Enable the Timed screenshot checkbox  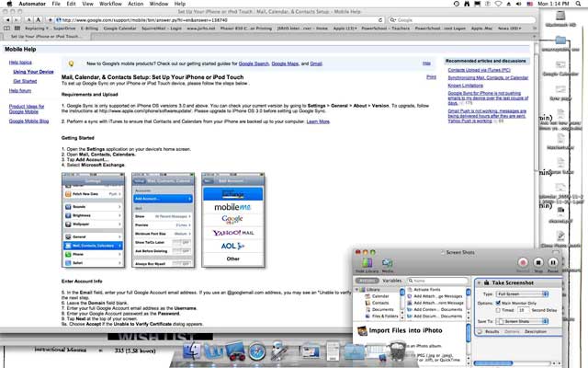[497, 310]
